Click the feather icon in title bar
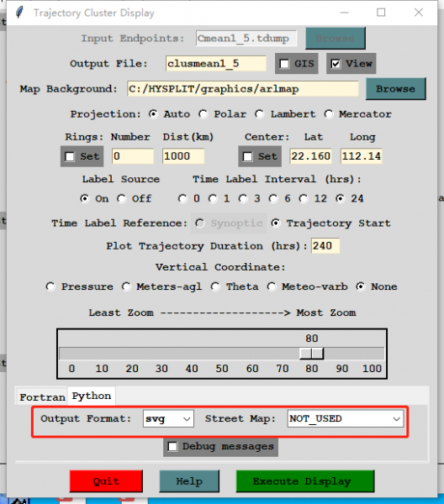Screen dimensions: 444x504 (19, 13)
